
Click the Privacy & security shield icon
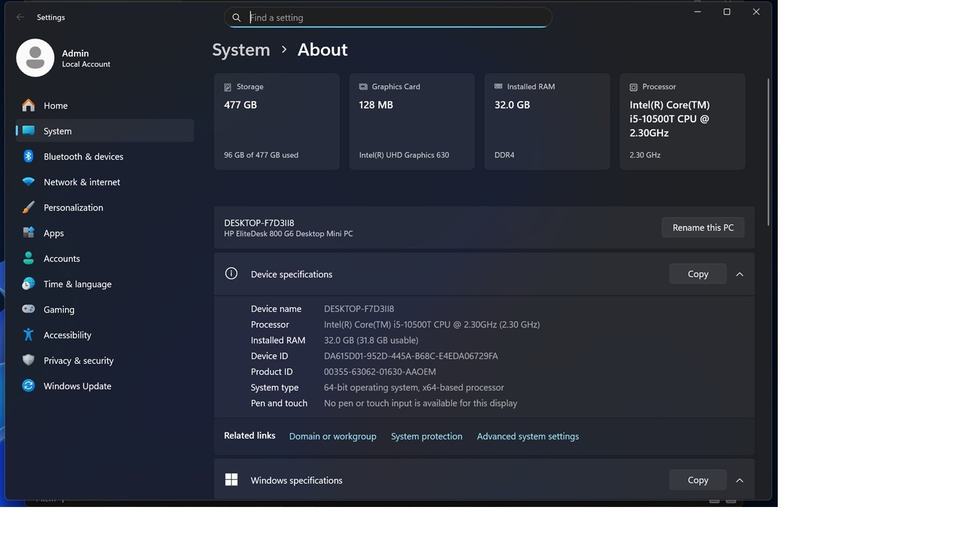(28, 360)
